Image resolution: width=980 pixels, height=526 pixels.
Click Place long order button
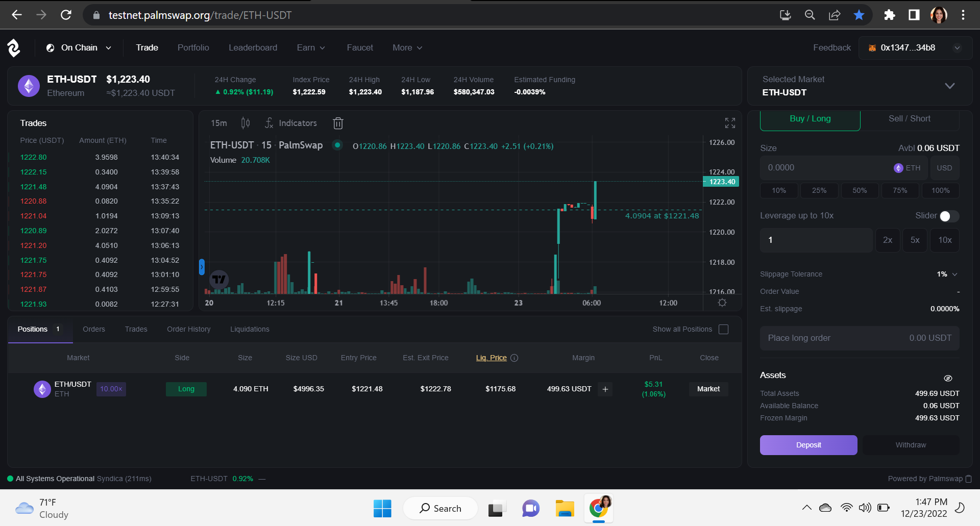pyautogui.click(x=860, y=338)
